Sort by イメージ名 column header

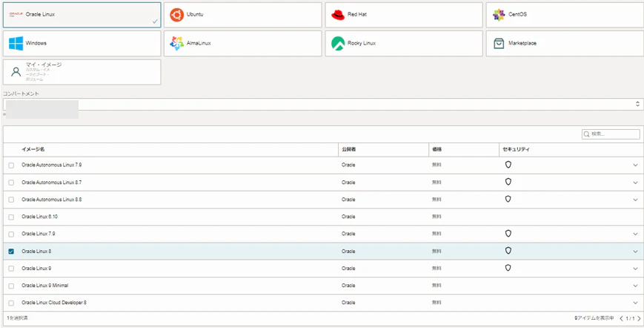click(x=33, y=150)
